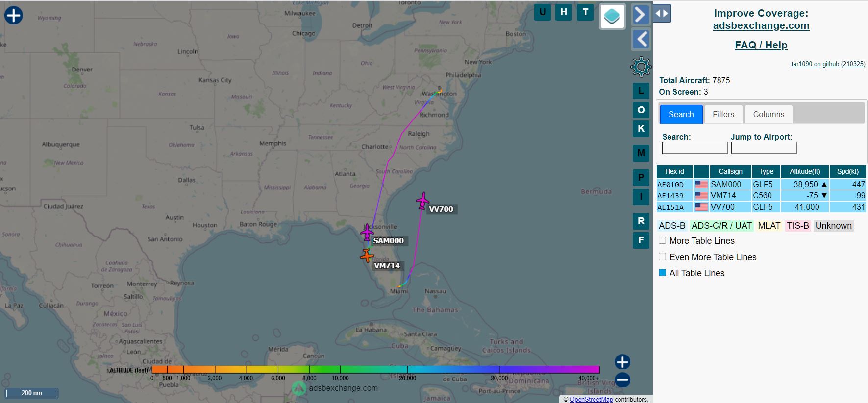Select the AE1439 hex id cell

point(674,195)
